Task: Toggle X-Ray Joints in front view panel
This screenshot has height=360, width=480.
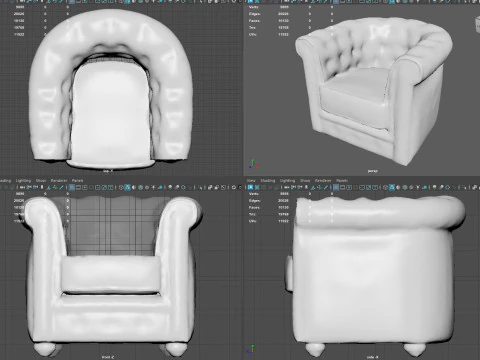Action: 223,188
